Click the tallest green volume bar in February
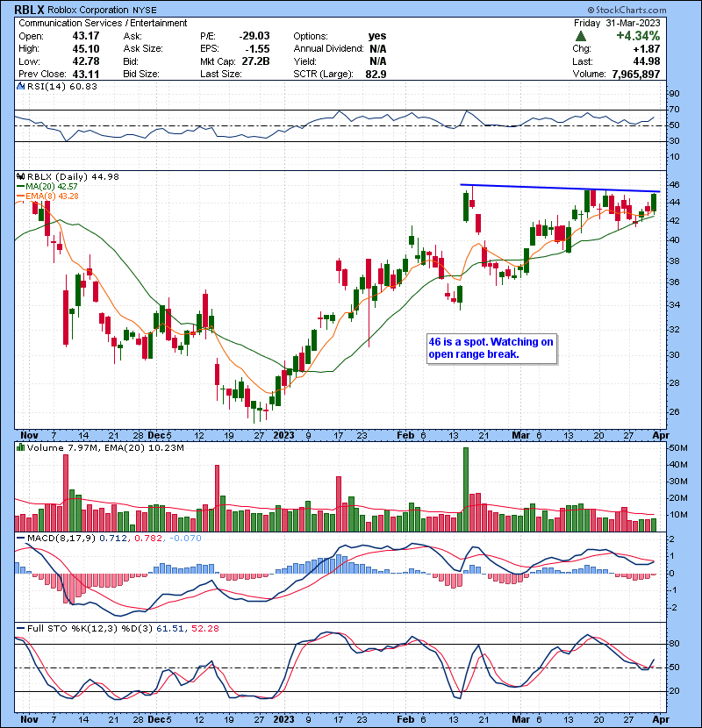The height and width of the screenshot is (728, 702). coord(466,489)
